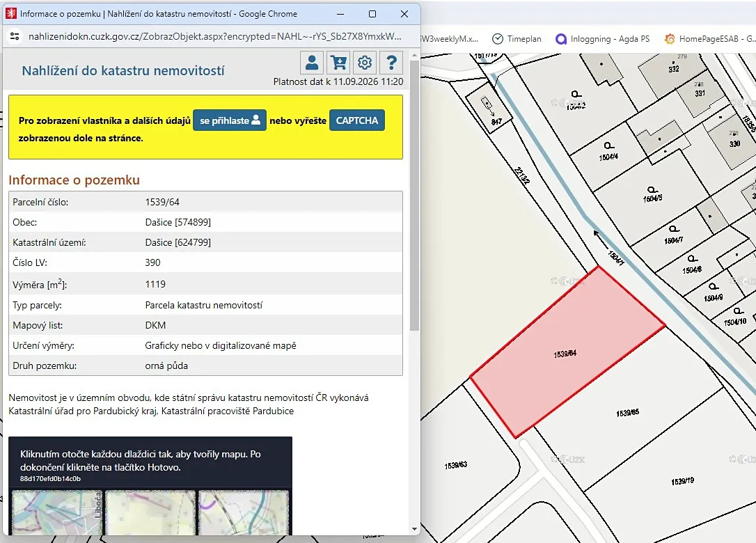Open the HomePageESAB bookmark

point(710,39)
